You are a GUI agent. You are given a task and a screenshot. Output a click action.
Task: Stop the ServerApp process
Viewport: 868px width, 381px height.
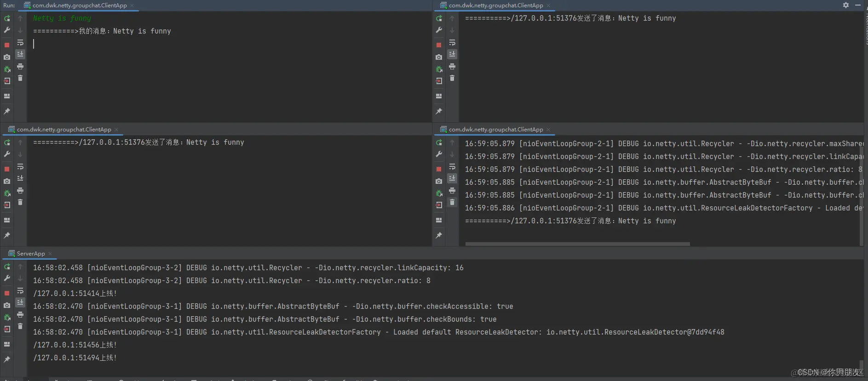coord(7,293)
